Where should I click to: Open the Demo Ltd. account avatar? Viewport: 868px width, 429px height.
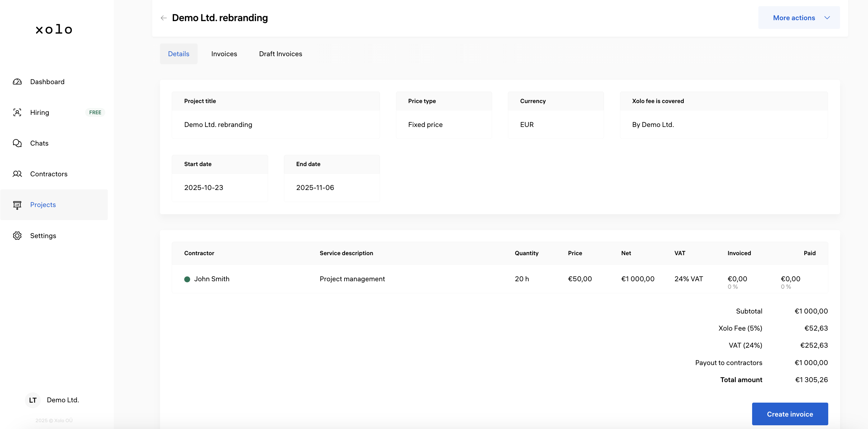click(33, 400)
